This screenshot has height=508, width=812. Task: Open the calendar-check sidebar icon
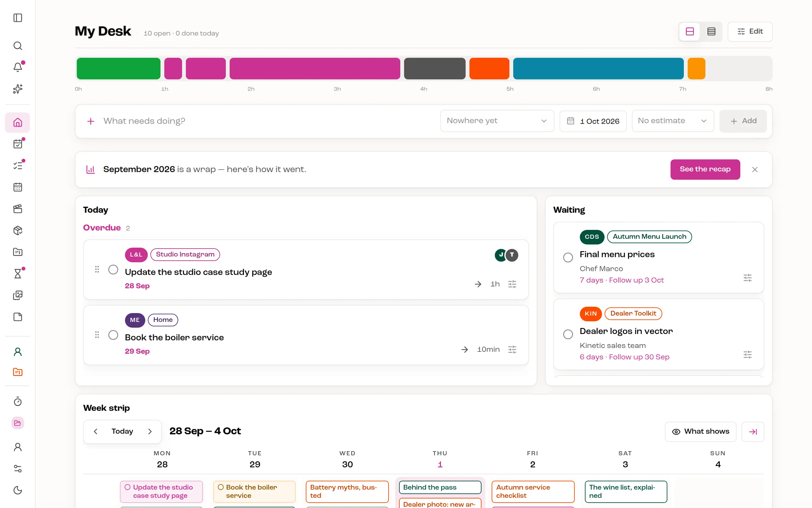18,144
